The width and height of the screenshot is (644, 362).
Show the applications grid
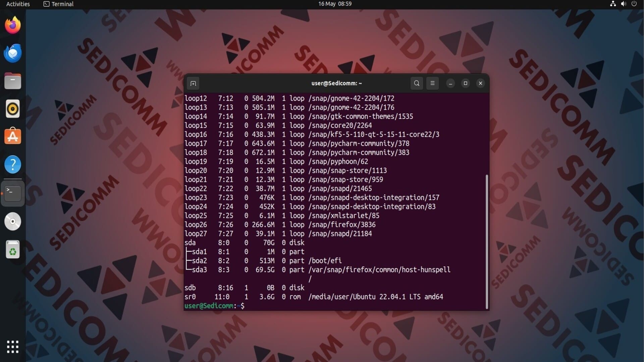13,347
